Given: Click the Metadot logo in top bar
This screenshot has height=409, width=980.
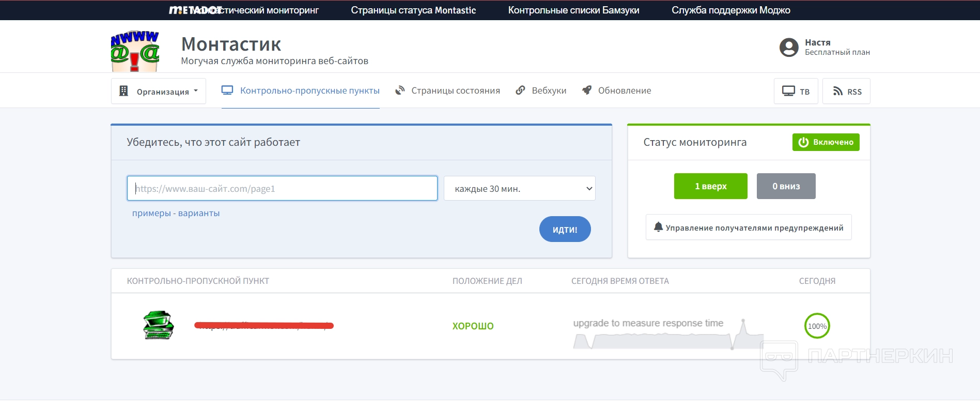Looking at the screenshot, I should click(x=195, y=10).
